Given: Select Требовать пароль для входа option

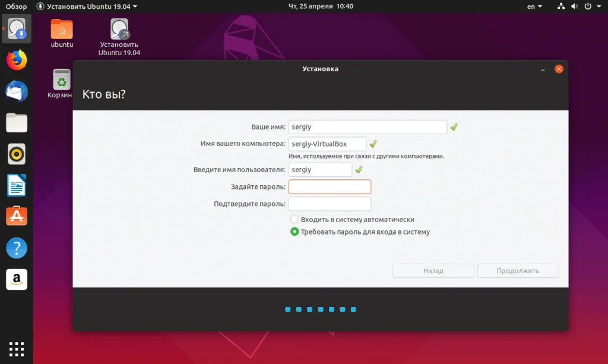Looking at the screenshot, I should pos(360,232).
